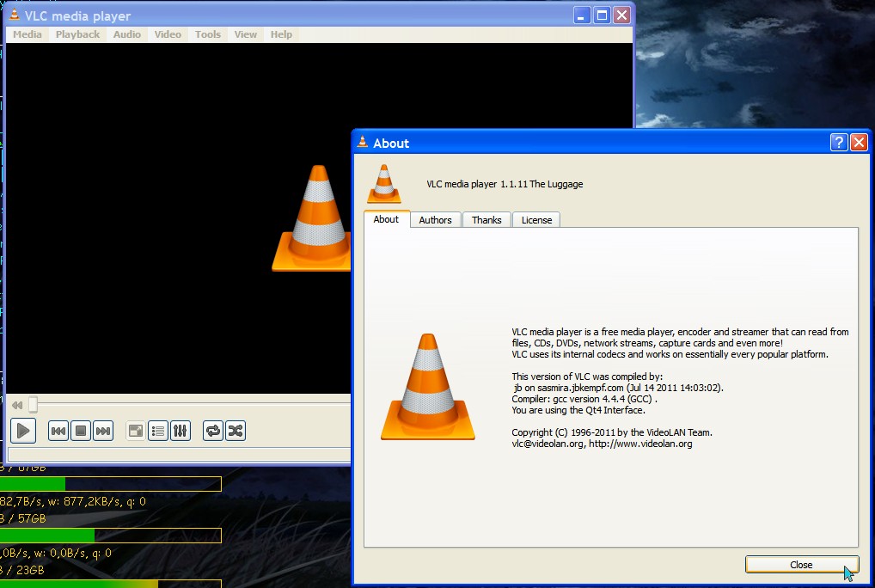Open the View menu
The height and width of the screenshot is (588, 875).
[x=246, y=34]
